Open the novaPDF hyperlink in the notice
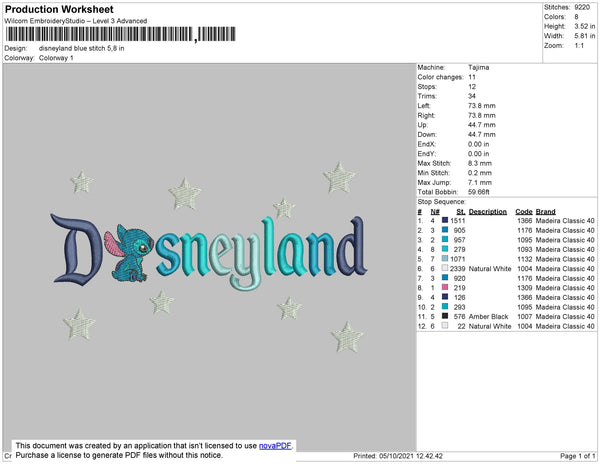600x464 pixels. pos(275,446)
